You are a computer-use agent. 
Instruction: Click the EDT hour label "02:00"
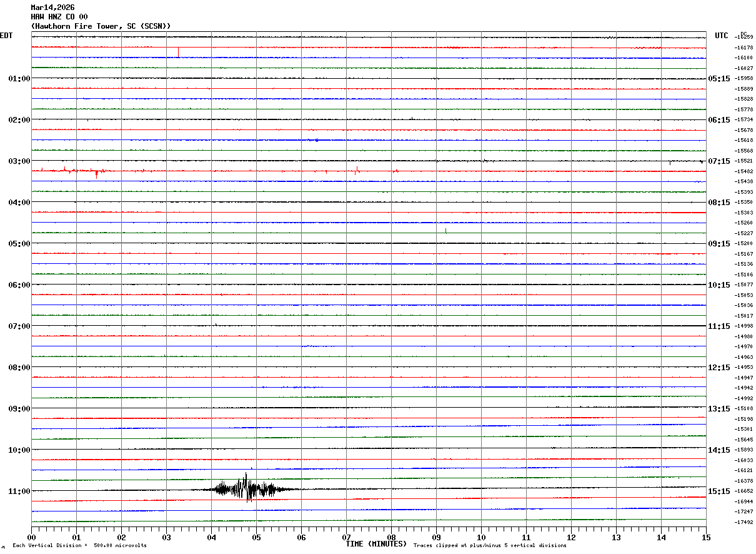coord(19,120)
